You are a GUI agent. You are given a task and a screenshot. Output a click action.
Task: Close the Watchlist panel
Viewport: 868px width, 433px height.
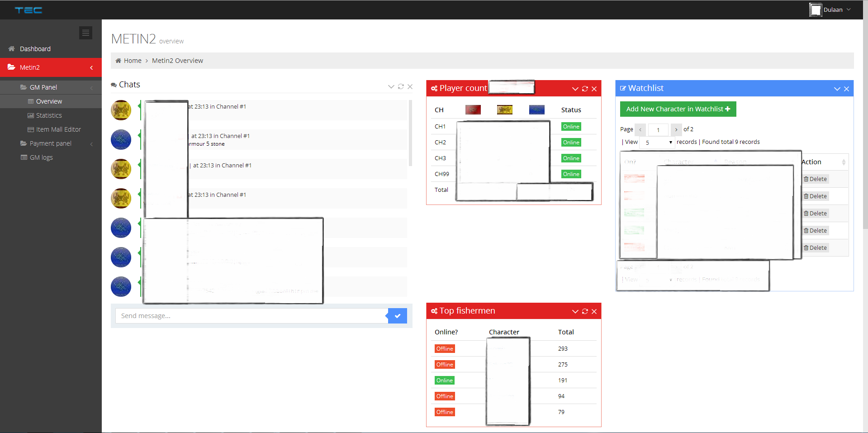[846, 89]
